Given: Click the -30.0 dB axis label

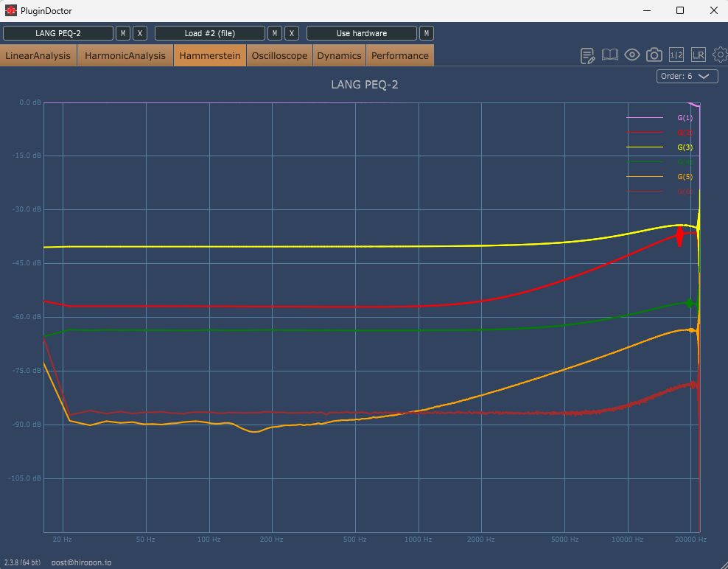Looking at the screenshot, I should 27,209.
